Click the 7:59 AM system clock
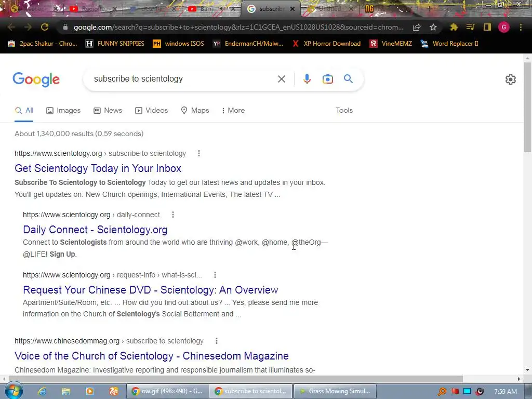 (506, 391)
